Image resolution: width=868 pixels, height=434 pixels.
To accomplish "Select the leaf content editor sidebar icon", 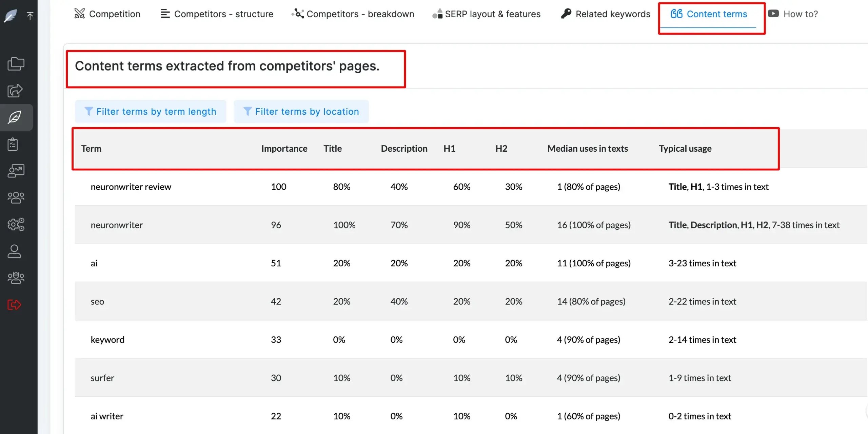I will [15, 117].
